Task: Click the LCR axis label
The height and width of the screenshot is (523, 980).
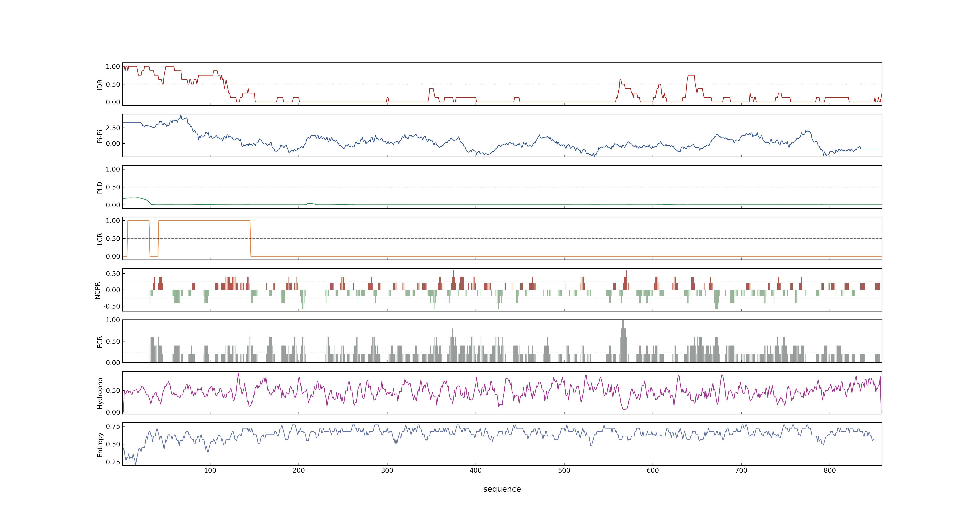Action: (100, 239)
